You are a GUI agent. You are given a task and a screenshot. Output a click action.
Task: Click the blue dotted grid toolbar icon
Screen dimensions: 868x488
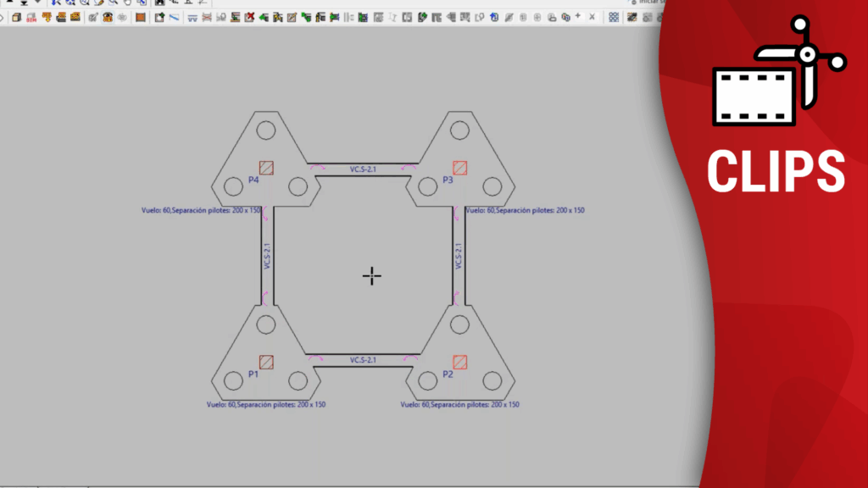coord(614,17)
